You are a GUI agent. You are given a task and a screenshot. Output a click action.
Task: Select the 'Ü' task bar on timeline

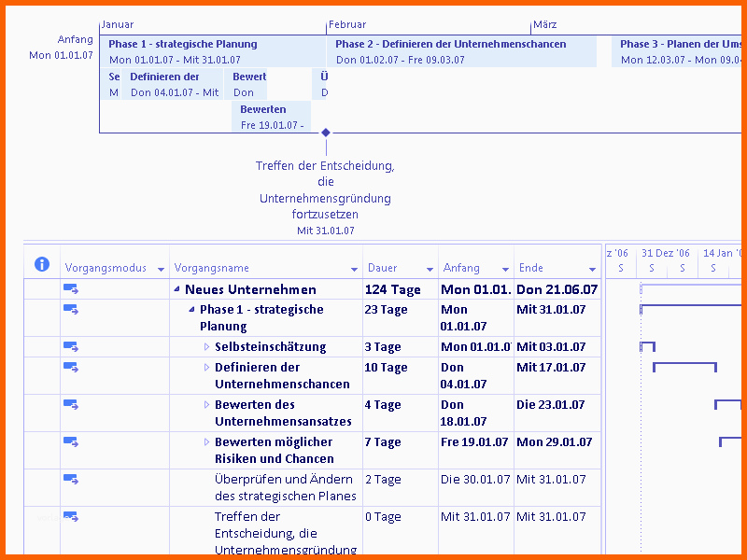319,84
